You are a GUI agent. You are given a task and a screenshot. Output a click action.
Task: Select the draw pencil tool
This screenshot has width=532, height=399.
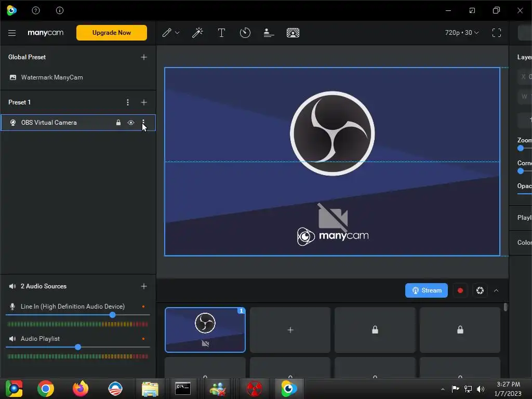(x=167, y=33)
